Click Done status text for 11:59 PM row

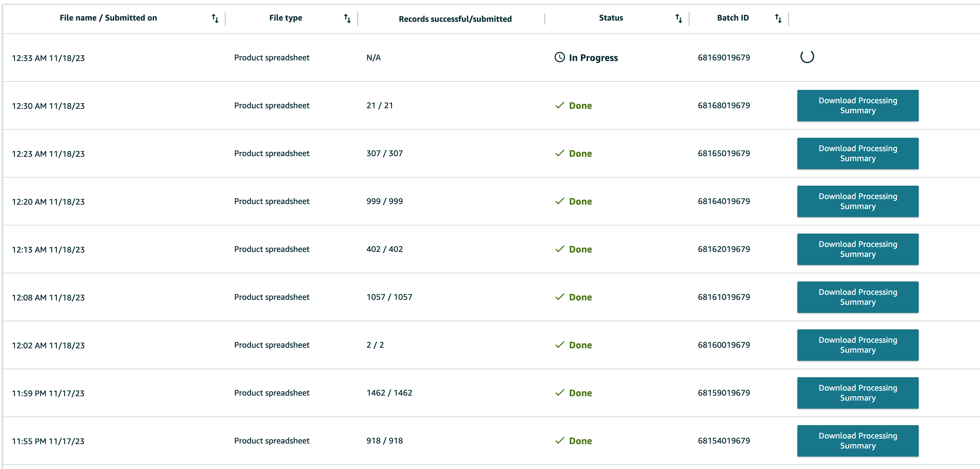[x=580, y=393]
